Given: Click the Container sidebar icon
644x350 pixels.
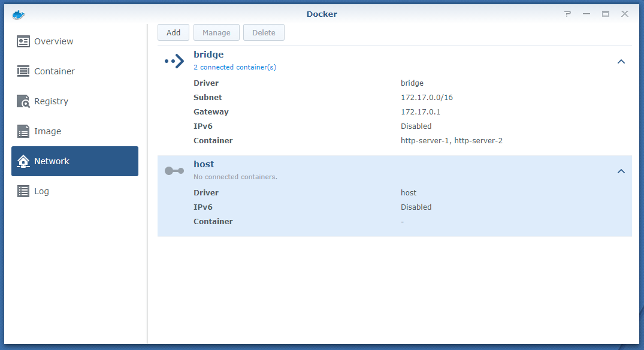Looking at the screenshot, I should point(23,71).
